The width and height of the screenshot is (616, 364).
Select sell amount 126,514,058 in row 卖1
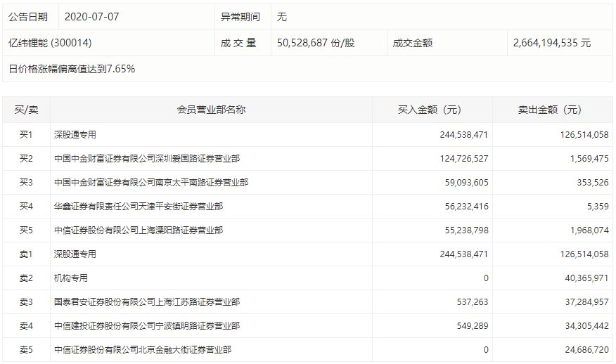point(584,254)
